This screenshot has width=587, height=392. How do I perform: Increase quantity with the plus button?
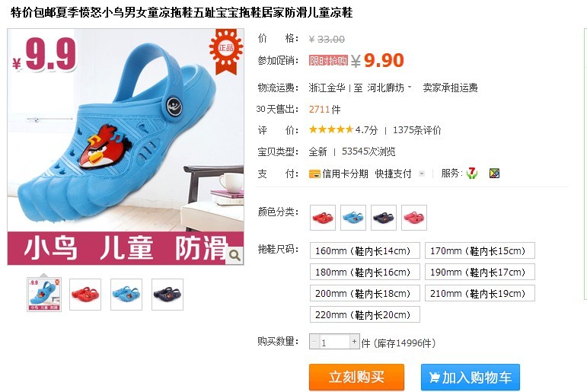(354, 342)
